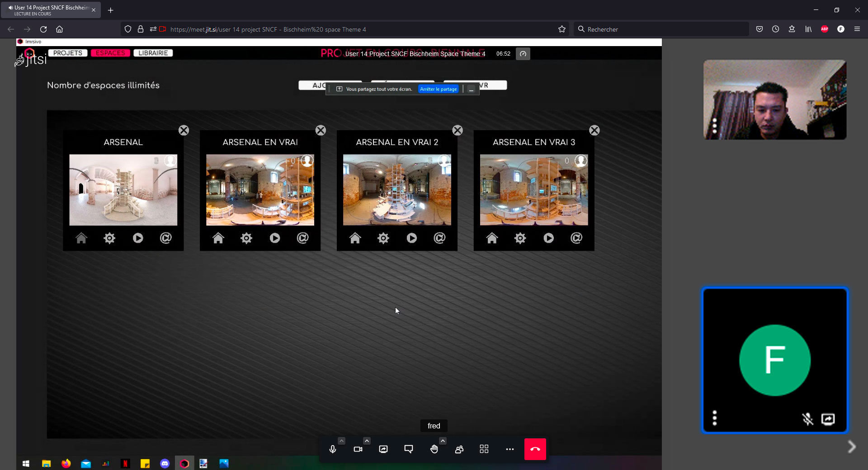Click share icon on ARSENAL EN VRAI 2

440,238
